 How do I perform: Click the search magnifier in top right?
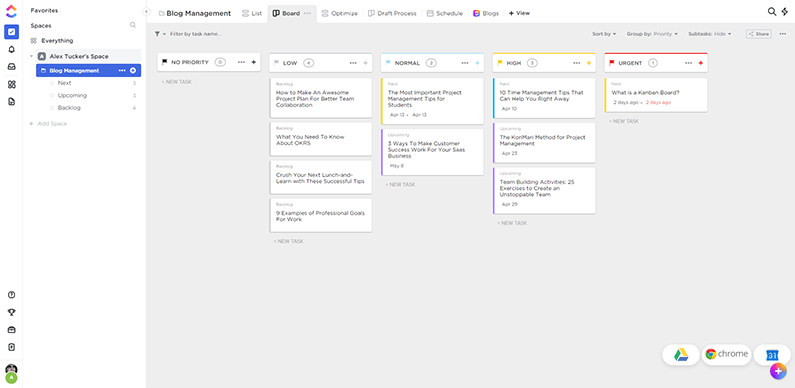772,12
